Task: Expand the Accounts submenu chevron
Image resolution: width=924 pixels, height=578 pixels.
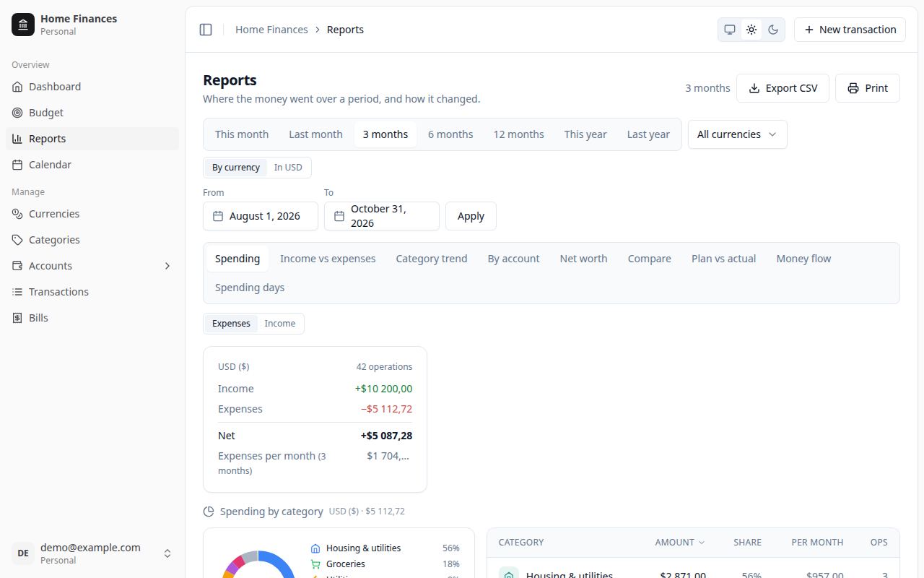Action: 167,266
